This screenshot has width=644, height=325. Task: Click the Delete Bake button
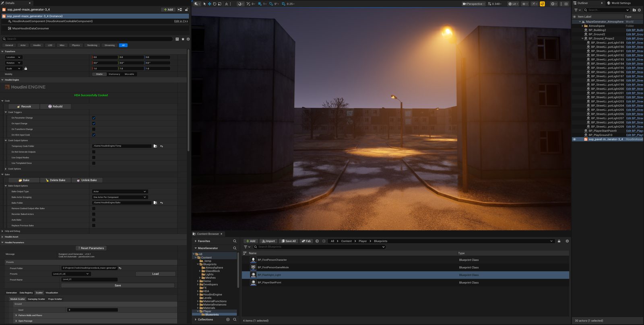56,180
